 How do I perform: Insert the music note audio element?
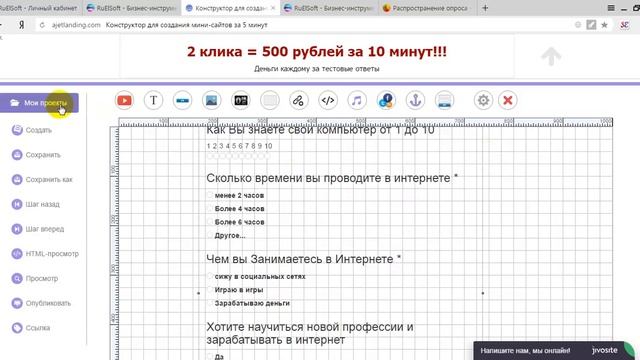(x=357, y=100)
